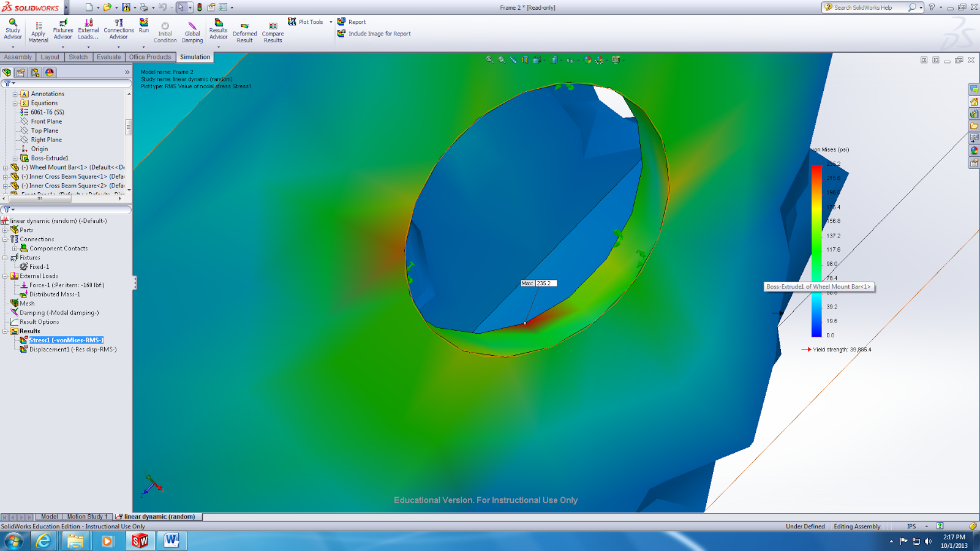Collapse the External Loads folder
The image size is (980, 551).
pyautogui.click(x=6, y=276)
